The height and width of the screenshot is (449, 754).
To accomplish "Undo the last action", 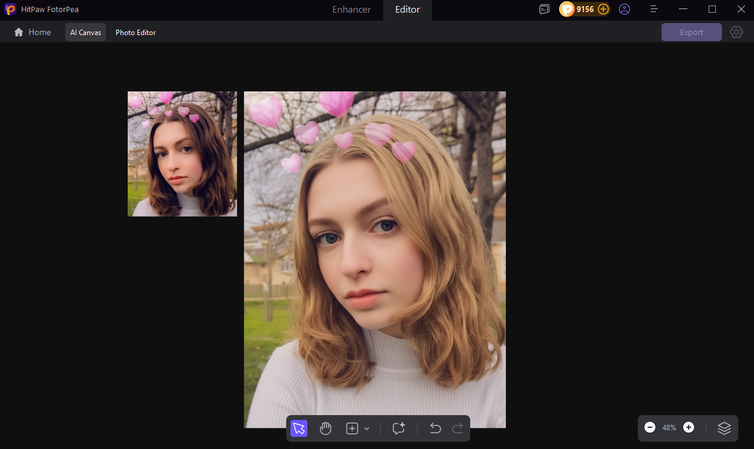I will (435, 428).
